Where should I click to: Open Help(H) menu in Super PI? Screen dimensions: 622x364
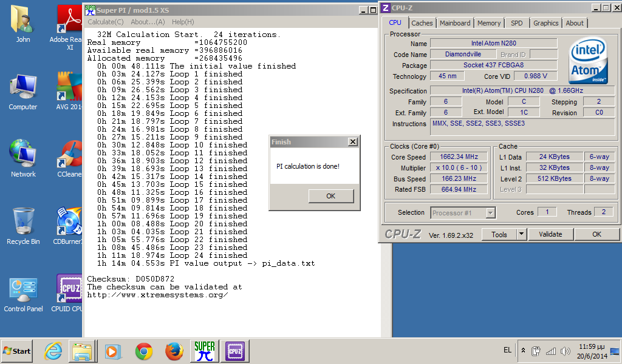point(183,22)
